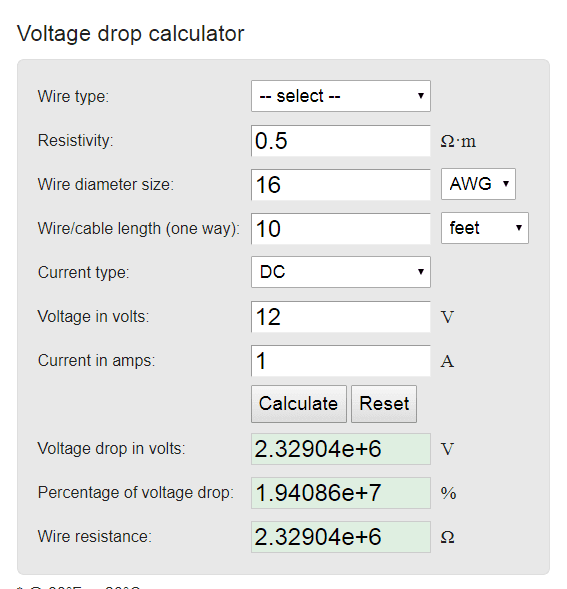Select the Voltage drop in volts result
This screenshot has height=589, width=567.
340,449
